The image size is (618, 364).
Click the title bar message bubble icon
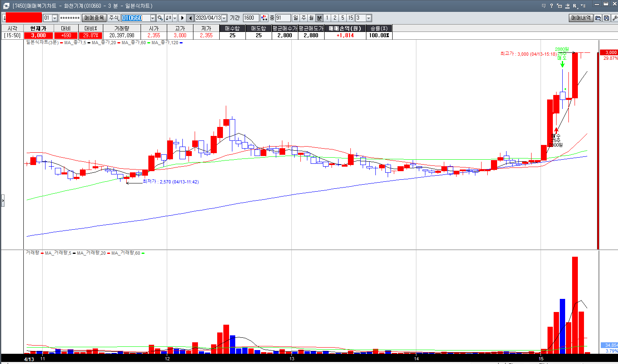tap(543, 6)
